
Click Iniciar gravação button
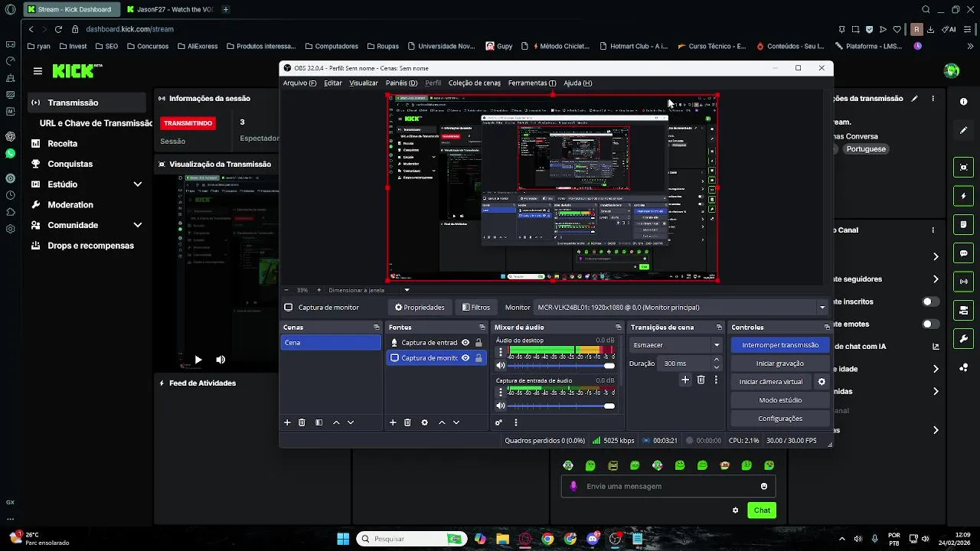point(780,364)
